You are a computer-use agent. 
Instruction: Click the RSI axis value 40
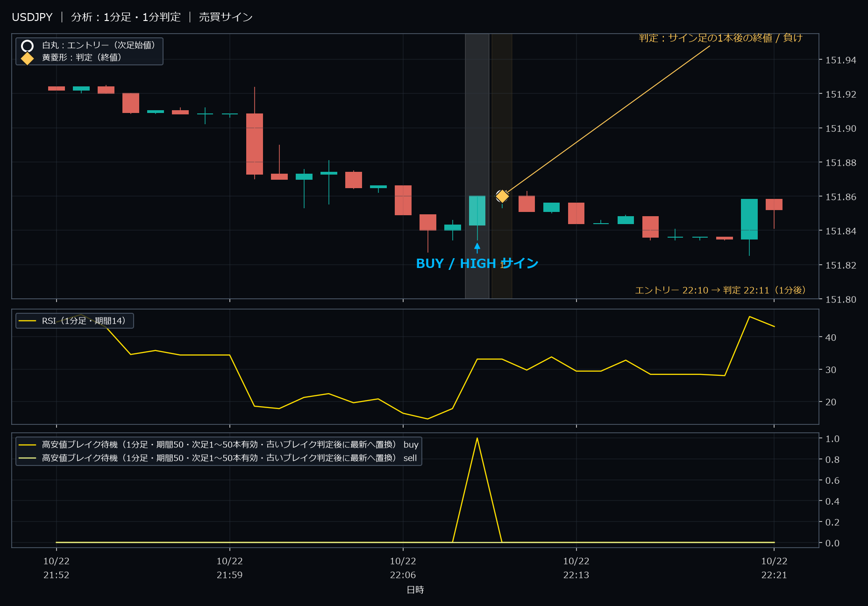[831, 338]
